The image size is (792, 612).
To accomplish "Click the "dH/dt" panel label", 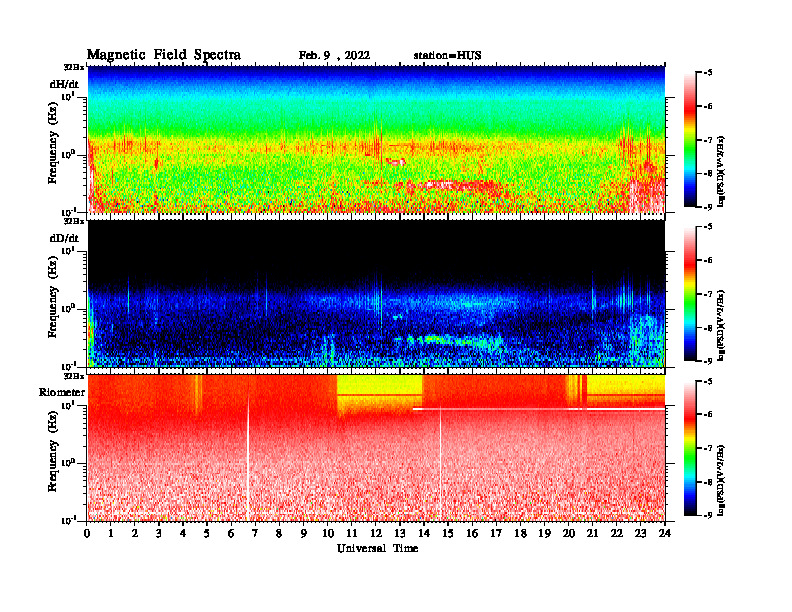I will [64, 84].
